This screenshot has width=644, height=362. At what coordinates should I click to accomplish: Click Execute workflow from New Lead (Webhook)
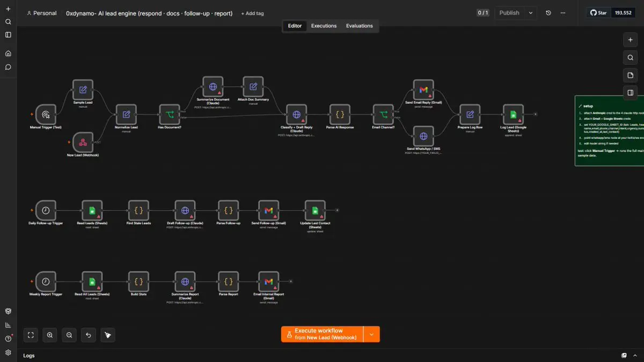click(322, 334)
